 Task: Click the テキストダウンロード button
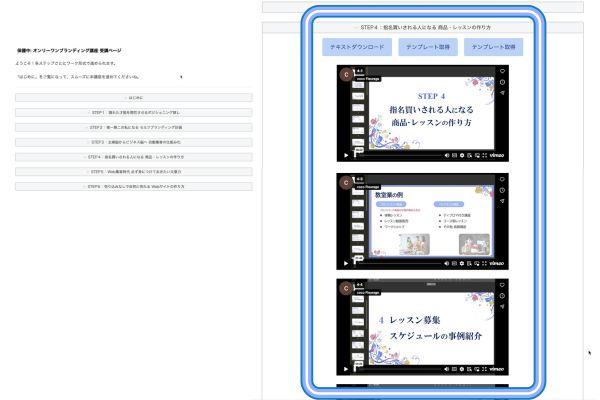click(357, 47)
